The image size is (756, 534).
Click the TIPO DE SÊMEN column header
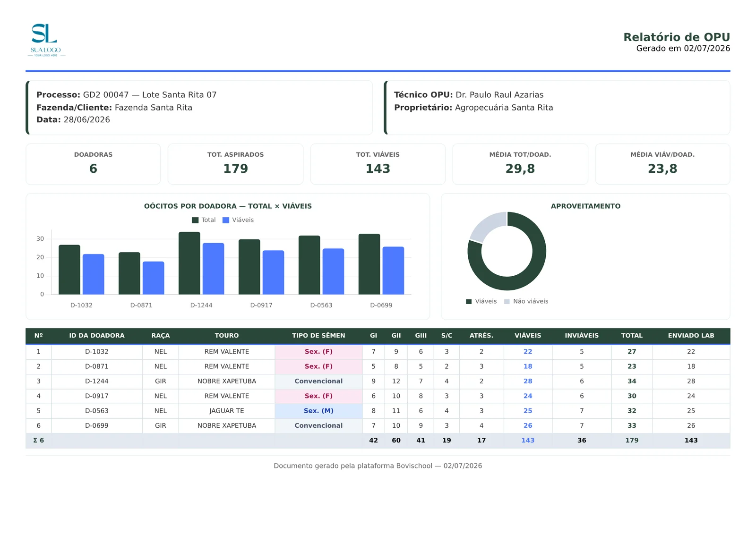tap(318, 336)
